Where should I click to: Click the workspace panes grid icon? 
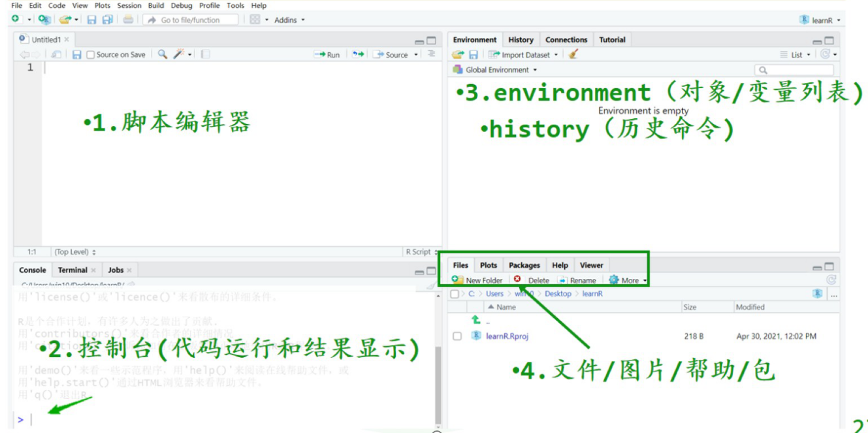click(255, 20)
